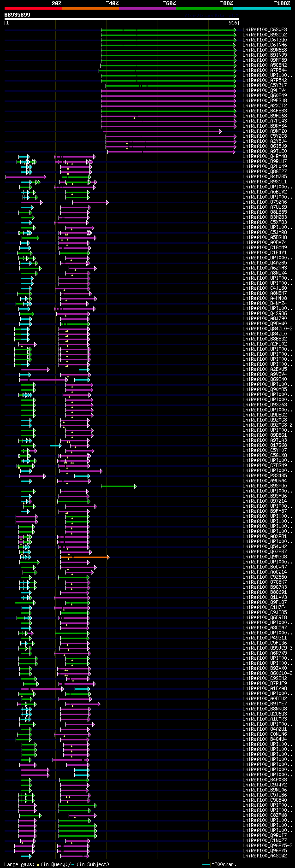Viewport: 295px width, 868px height.
Task: Select the UniRef100_O60610-2 label
Action: [267, 673]
